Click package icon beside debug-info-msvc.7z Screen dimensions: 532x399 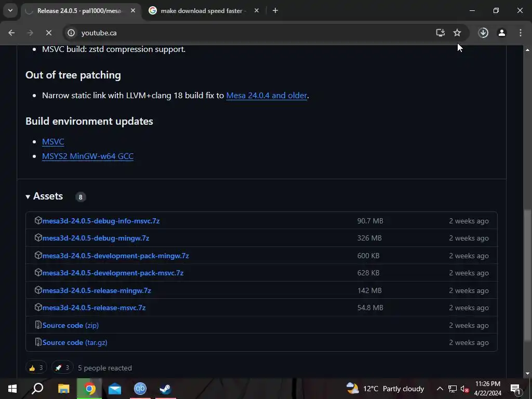pyautogui.click(x=38, y=220)
